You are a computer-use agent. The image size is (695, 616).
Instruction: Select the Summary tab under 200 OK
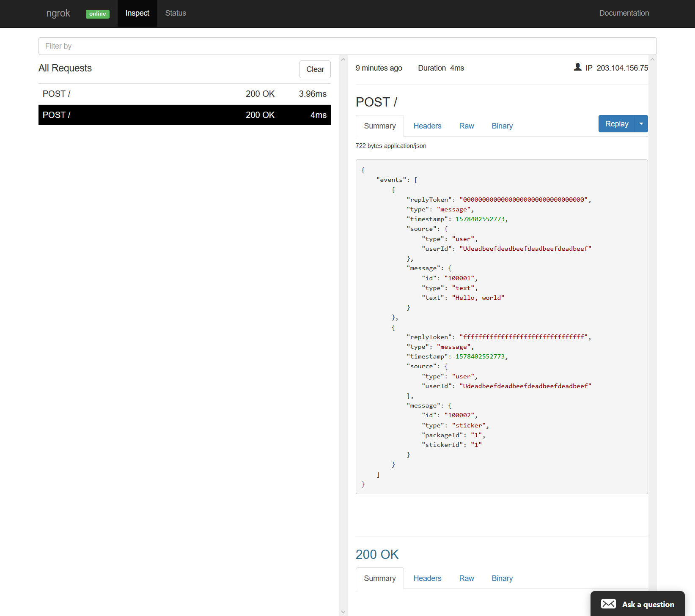(x=379, y=578)
